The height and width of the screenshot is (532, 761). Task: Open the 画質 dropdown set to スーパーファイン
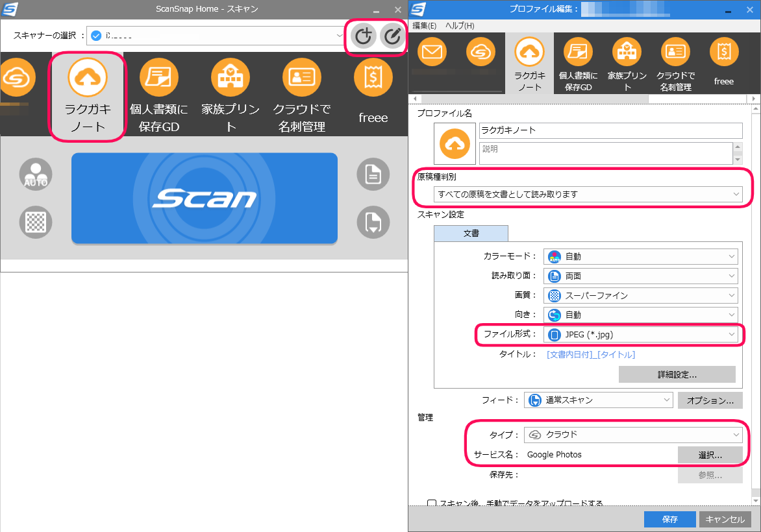click(641, 295)
